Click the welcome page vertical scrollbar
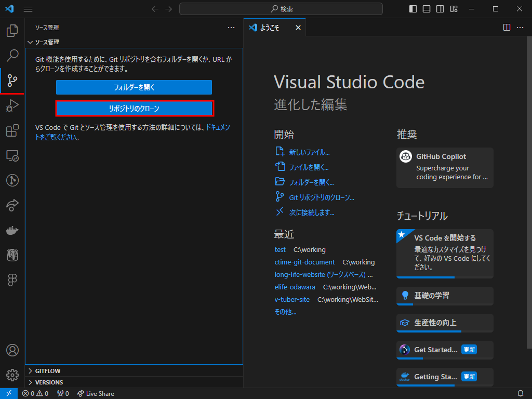532x399 pixels. [x=529, y=192]
